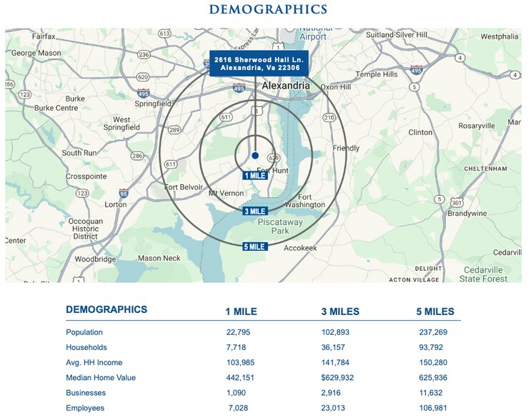Select the 5 MILES column header
Image resolution: width=531 pixels, height=420 pixels.
pos(435,311)
